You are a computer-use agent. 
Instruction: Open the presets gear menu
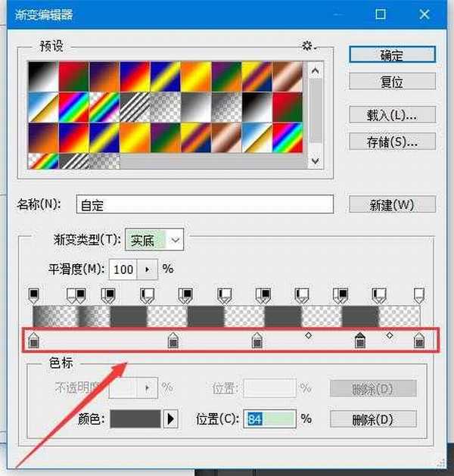pos(308,47)
